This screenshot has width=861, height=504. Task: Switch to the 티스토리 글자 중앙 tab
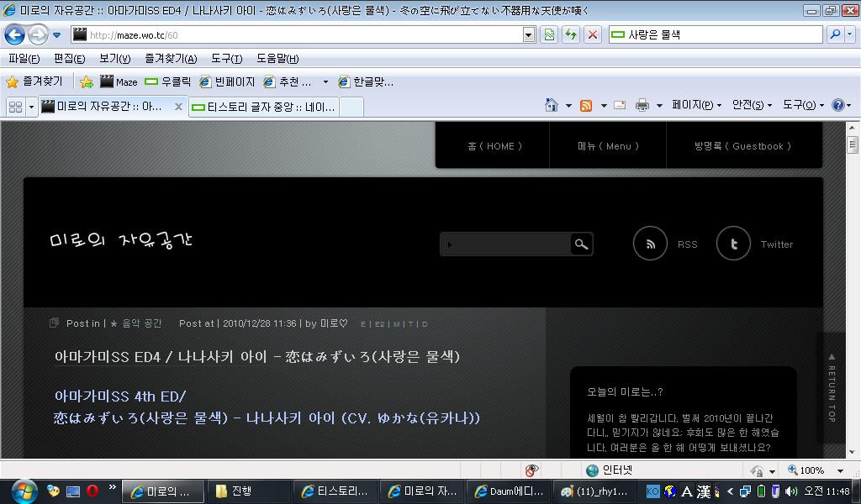(264, 107)
